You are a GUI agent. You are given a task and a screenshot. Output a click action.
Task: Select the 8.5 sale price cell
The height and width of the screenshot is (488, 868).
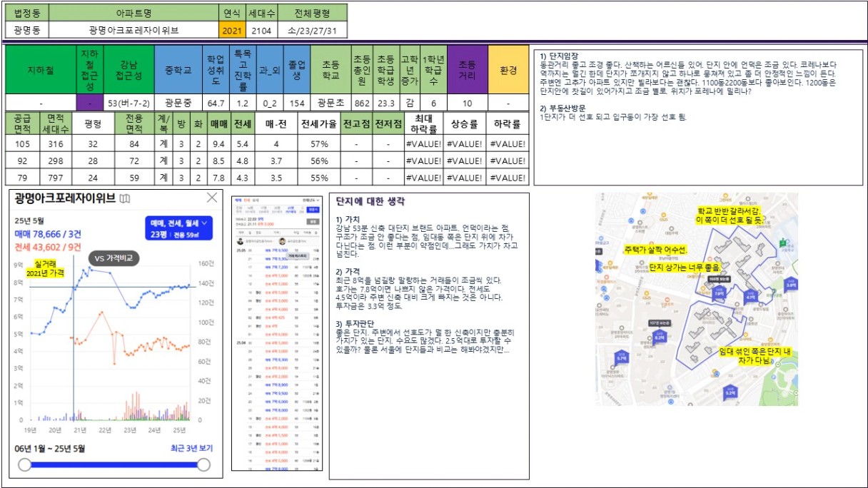click(x=219, y=161)
